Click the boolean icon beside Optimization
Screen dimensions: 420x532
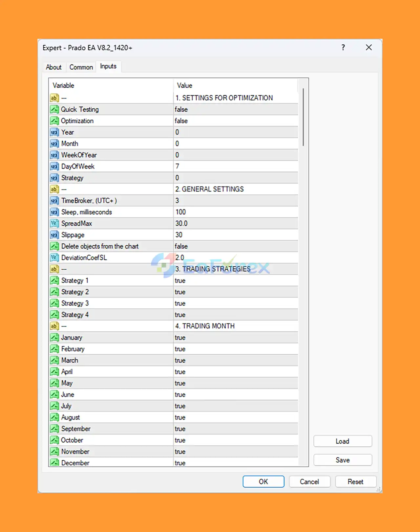54,121
